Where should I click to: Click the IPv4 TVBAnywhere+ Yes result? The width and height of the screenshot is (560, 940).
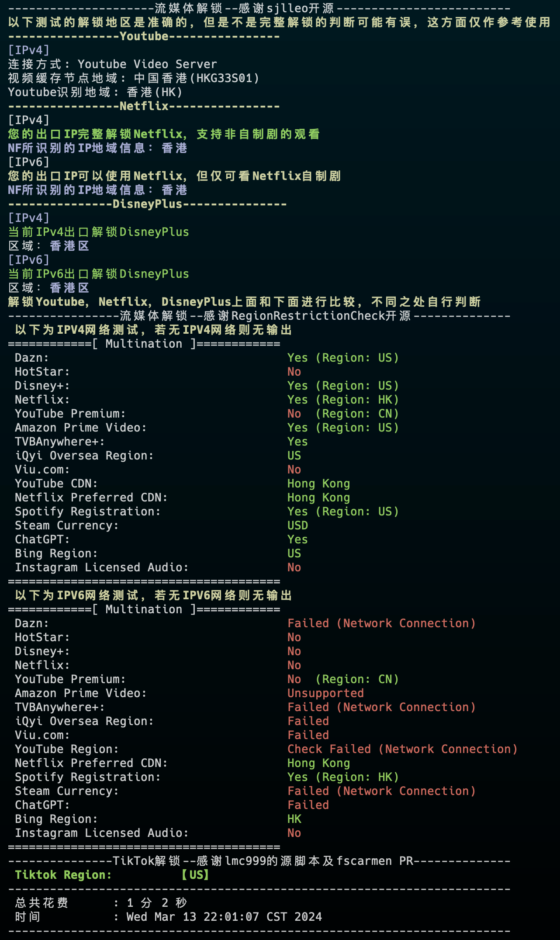tap(297, 442)
